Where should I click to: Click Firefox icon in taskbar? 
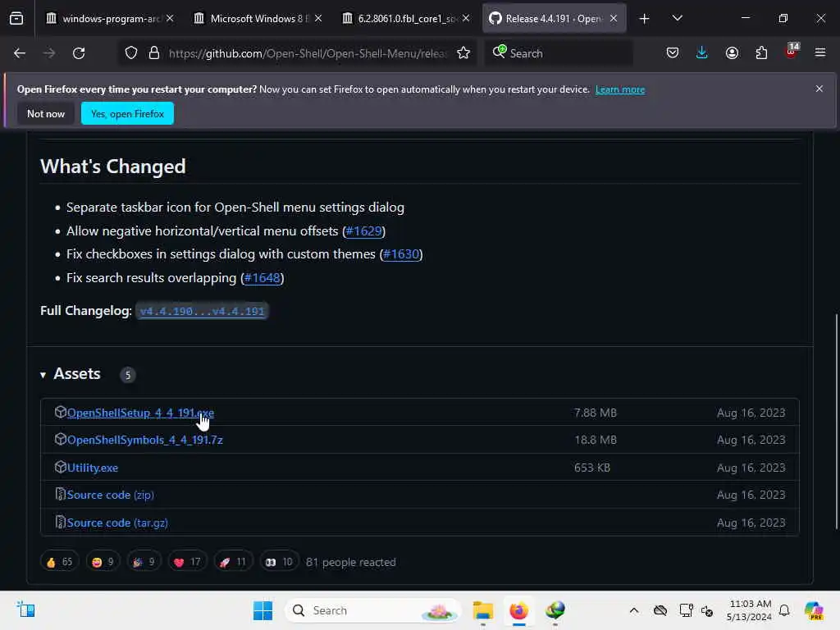tap(518, 610)
